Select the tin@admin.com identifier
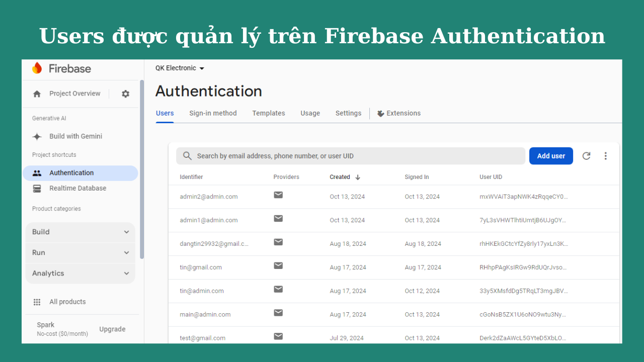Viewport: 644px width, 362px height. coord(202,291)
